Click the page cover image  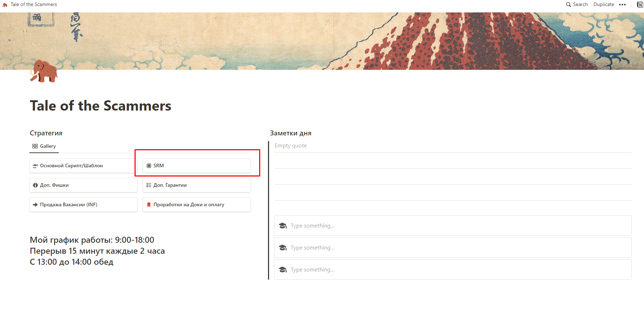322,41
